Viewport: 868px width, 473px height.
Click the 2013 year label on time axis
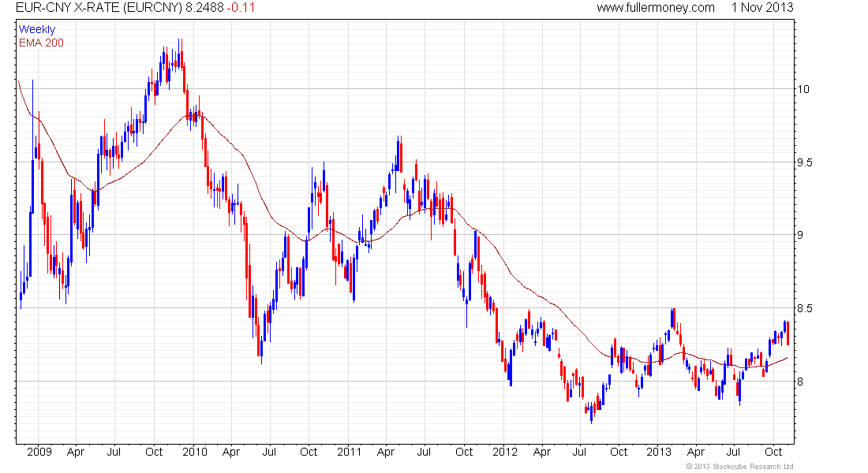click(659, 452)
